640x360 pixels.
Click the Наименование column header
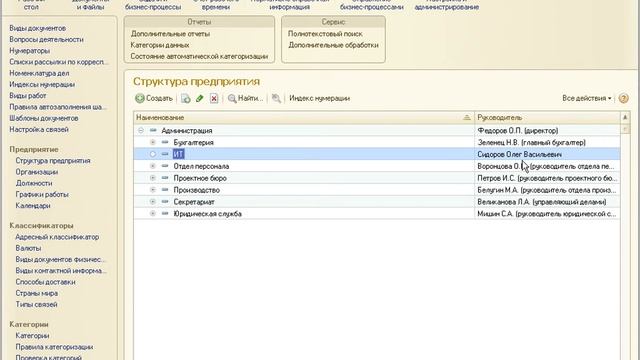tap(304, 118)
